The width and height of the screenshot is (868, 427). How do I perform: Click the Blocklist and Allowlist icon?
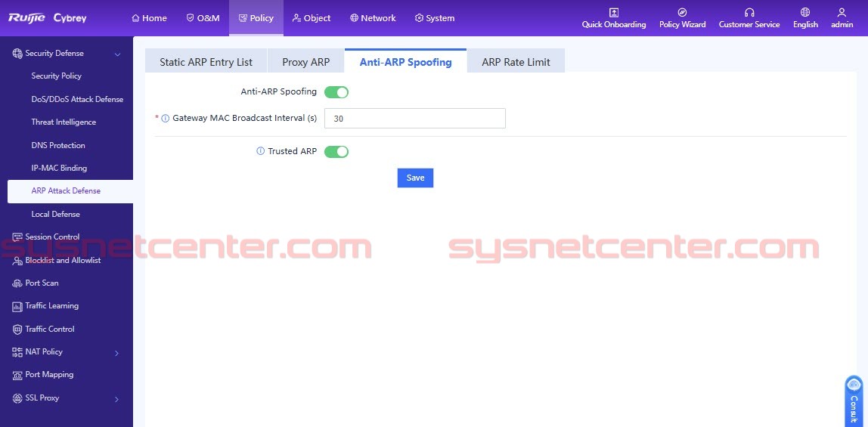click(x=17, y=260)
